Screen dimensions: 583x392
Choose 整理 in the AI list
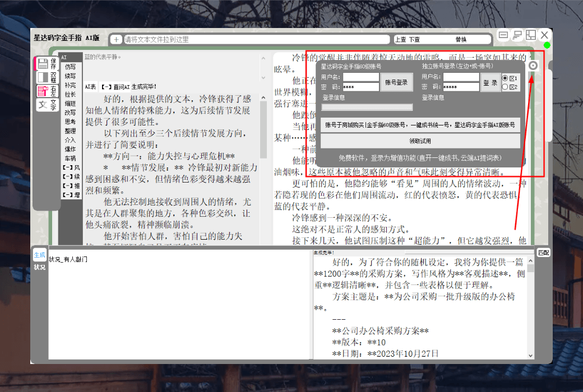70,131
